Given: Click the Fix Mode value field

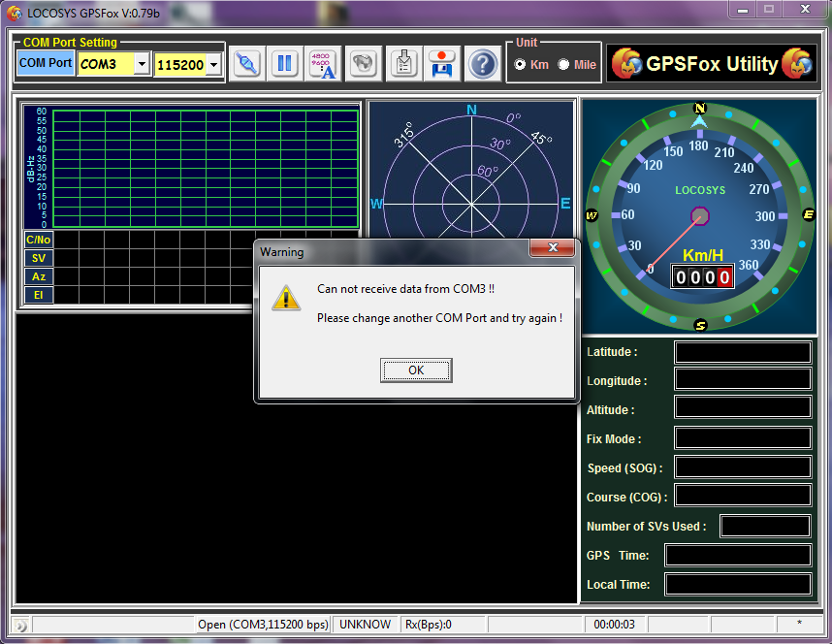Looking at the screenshot, I should pos(743,438).
